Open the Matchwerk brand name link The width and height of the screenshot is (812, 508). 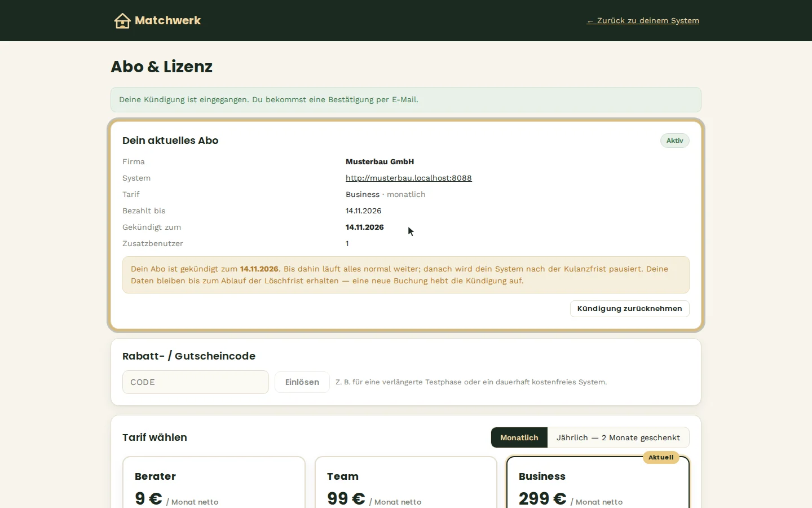[x=167, y=21]
